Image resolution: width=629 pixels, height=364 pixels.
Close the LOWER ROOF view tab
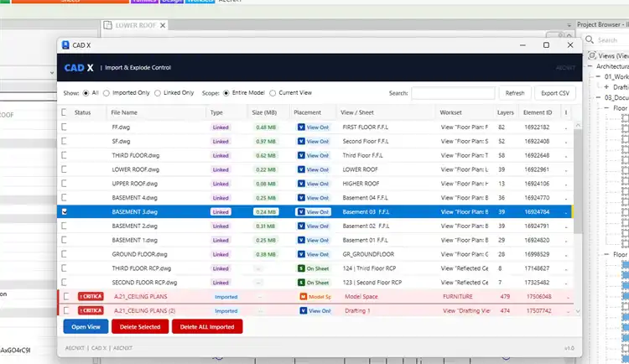coord(163,25)
